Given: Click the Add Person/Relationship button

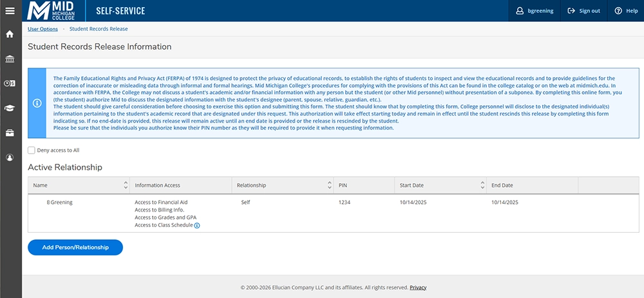Looking at the screenshot, I should [75, 248].
